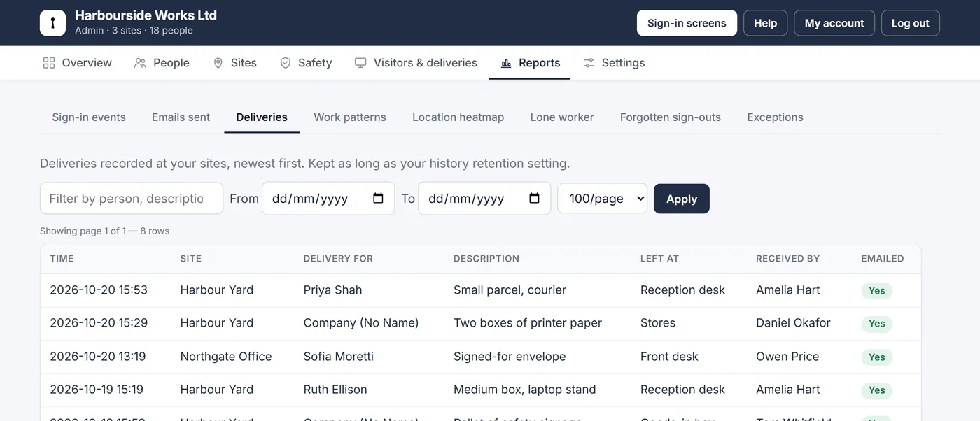
Task: Select the Deliveries tab
Action: [262, 117]
